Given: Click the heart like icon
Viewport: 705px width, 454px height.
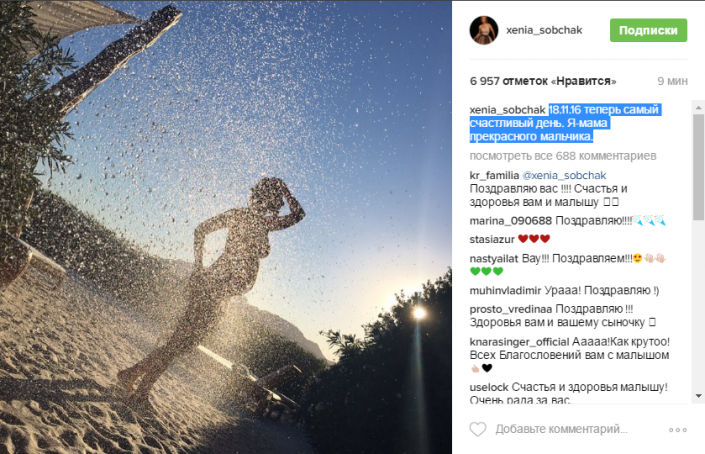Looking at the screenshot, I should pyautogui.click(x=477, y=429).
